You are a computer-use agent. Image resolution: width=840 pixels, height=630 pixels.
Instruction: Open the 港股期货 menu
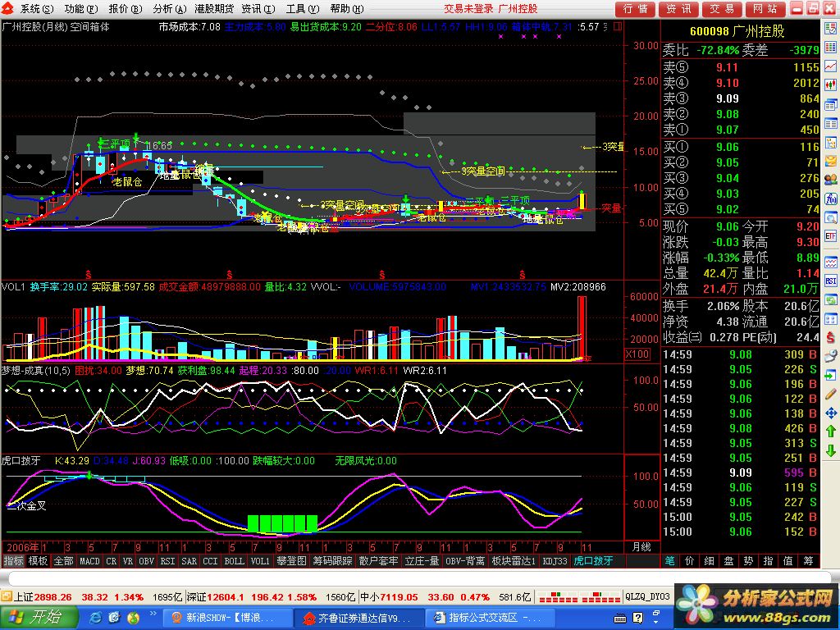[214, 8]
